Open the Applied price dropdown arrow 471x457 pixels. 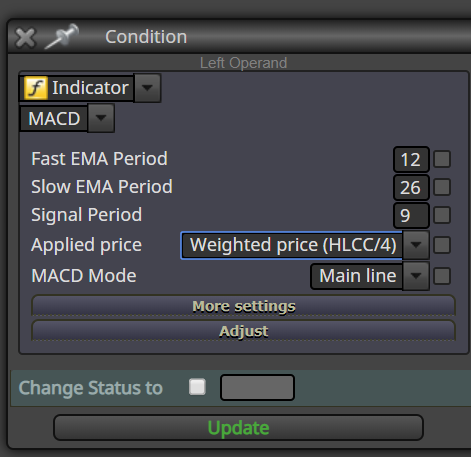click(416, 245)
